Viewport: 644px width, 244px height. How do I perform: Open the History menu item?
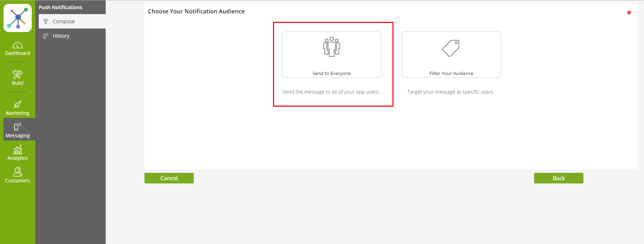(72, 36)
